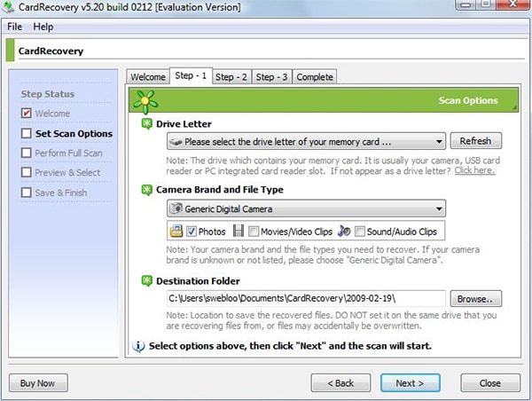Screen dimensions: 532x401
Task: Click the green star icon beside Drive Letter
Action: coord(146,124)
